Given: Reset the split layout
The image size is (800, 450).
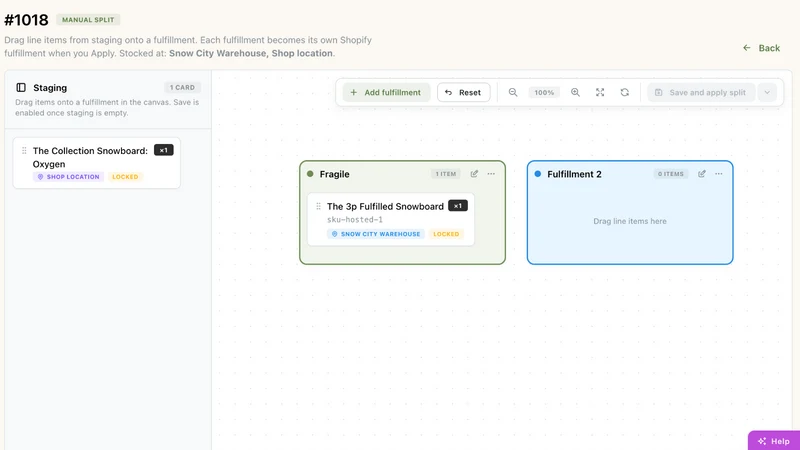Looking at the screenshot, I should [x=463, y=92].
